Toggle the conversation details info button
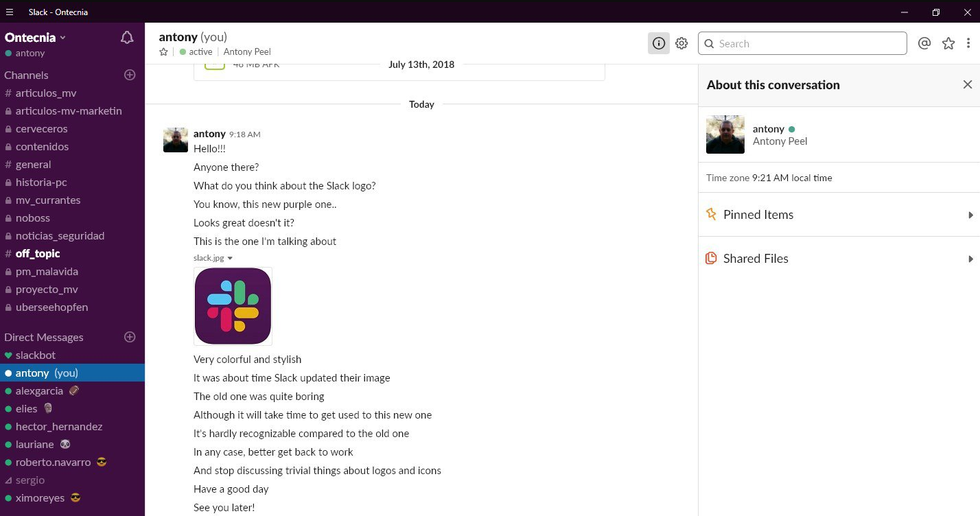Screen dimensions: 980x516 coord(659,43)
